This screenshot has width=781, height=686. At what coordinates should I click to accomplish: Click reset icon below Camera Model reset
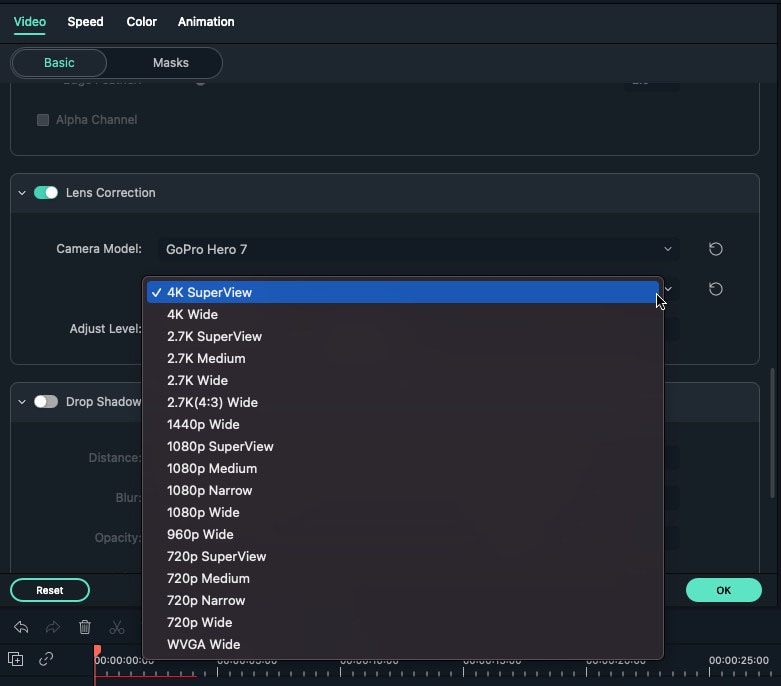[715, 289]
